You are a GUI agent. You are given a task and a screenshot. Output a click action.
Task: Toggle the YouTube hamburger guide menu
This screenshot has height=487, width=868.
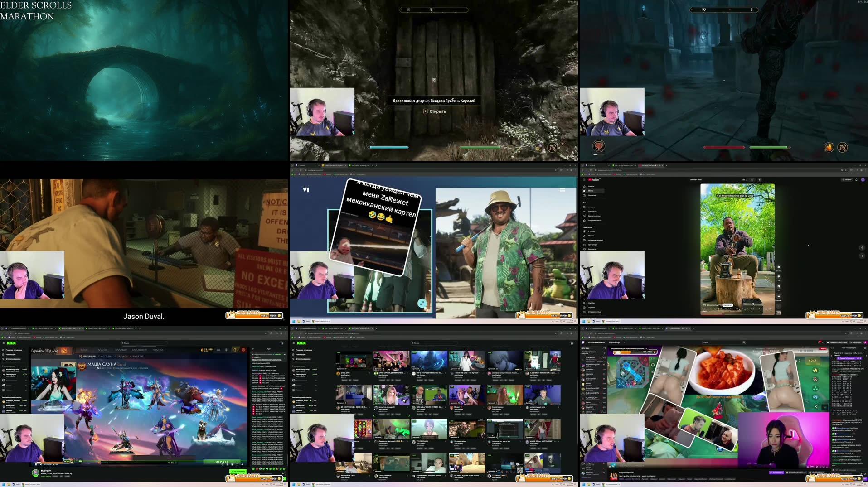[x=584, y=180]
